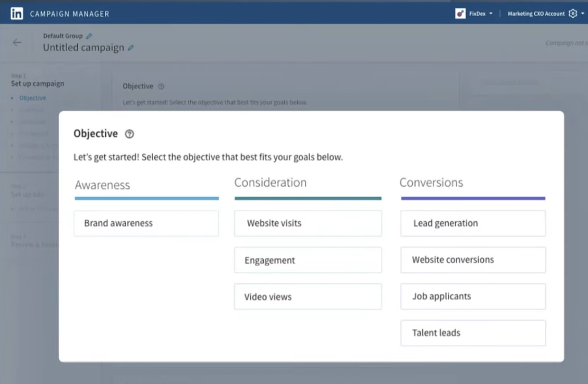Click the Consideration column heading
The width and height of the screenshot is (588, 384).
pos(271,183)
